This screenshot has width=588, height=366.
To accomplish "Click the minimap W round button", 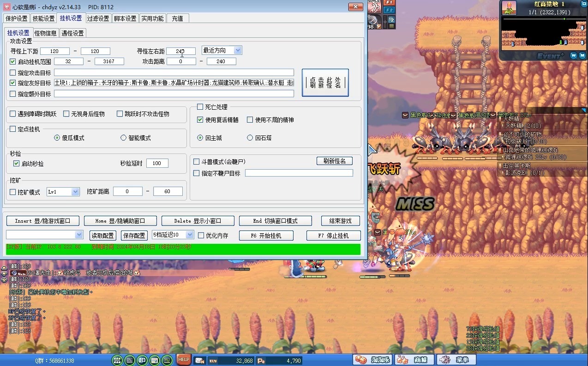I will pos(573,55).
